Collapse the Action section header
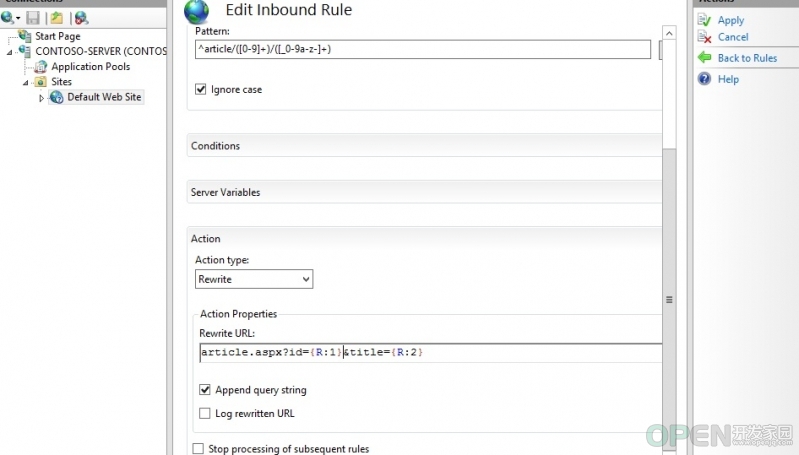 (x=424, y=238)
